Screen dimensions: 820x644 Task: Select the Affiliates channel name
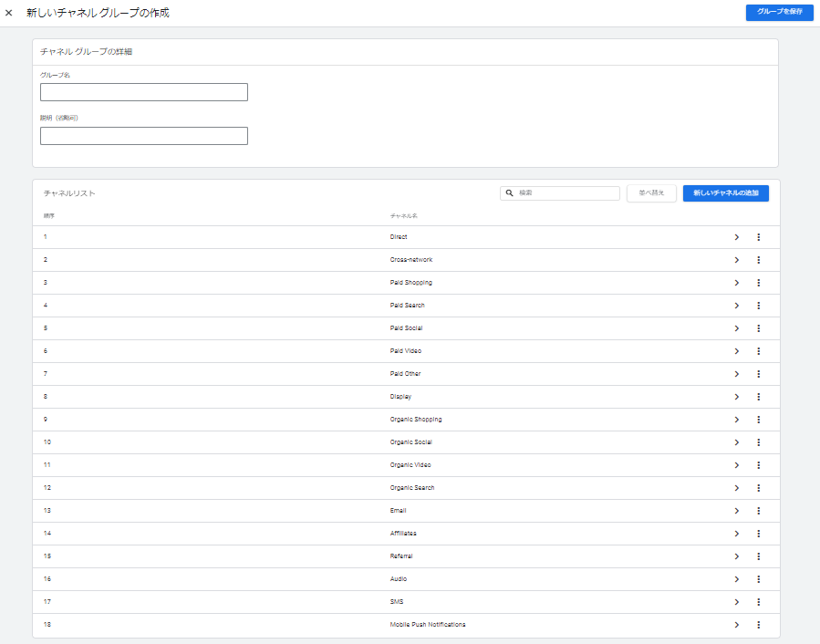tap(403, 534)
